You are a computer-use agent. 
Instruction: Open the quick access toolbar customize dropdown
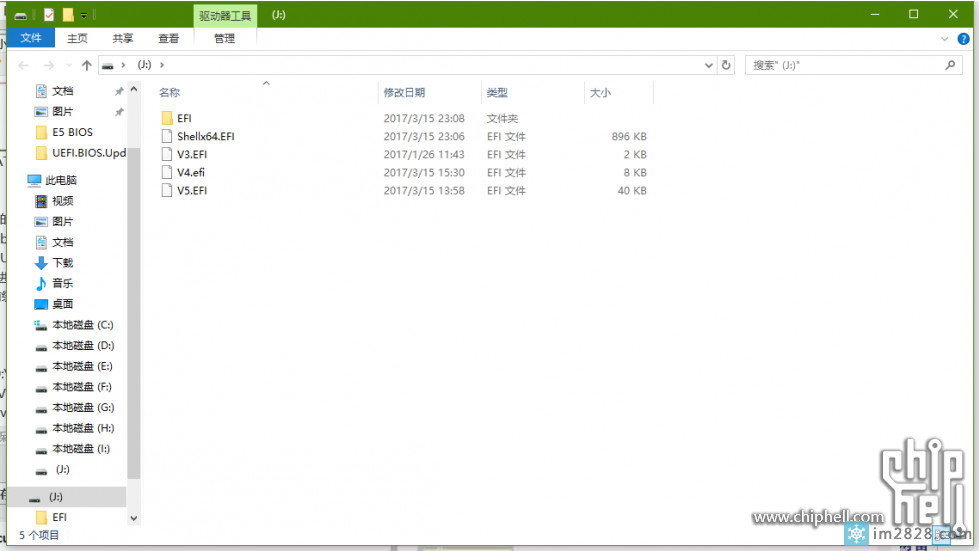(84, 15)
